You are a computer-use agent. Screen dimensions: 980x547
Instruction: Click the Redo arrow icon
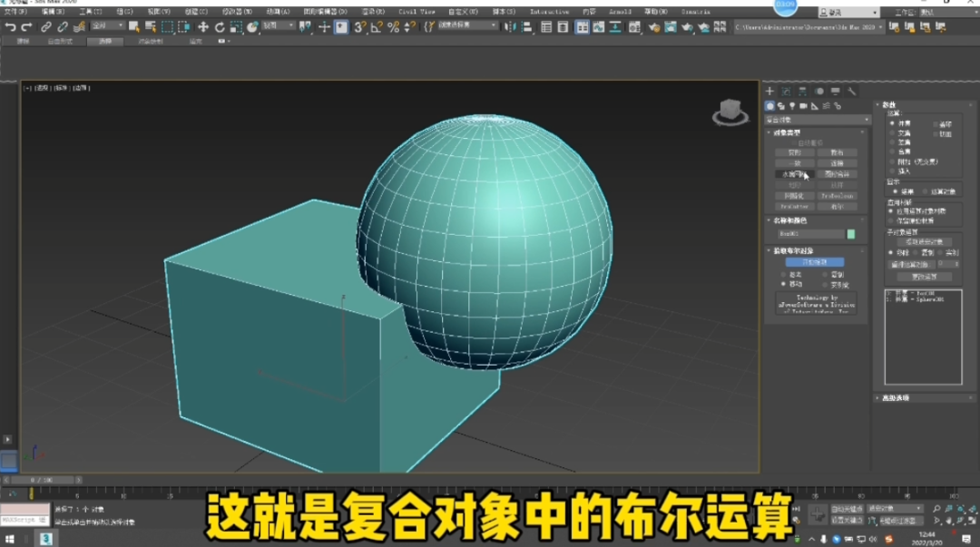click(26, 27)
